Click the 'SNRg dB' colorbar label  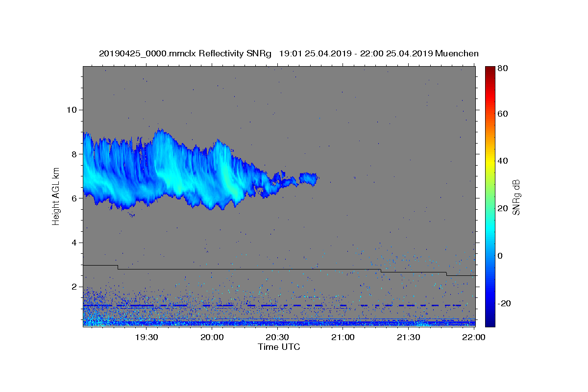click(x=516, y=197)
